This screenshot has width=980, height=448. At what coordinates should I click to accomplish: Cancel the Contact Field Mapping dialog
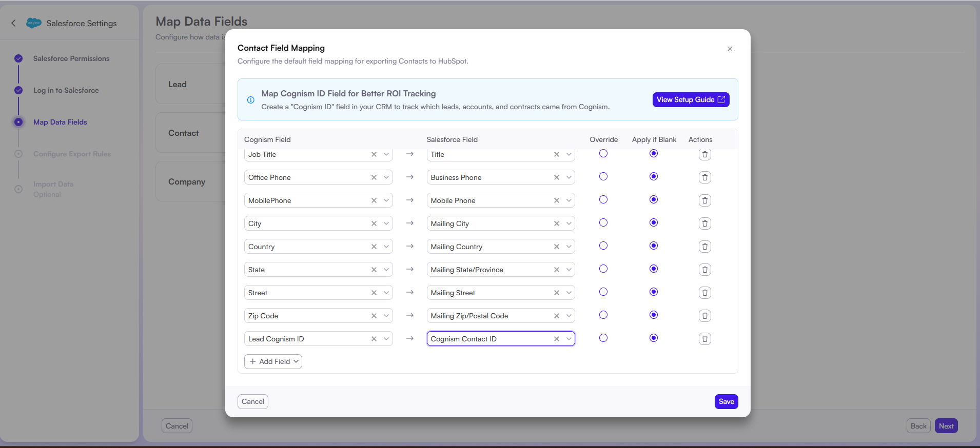[253, 401]
